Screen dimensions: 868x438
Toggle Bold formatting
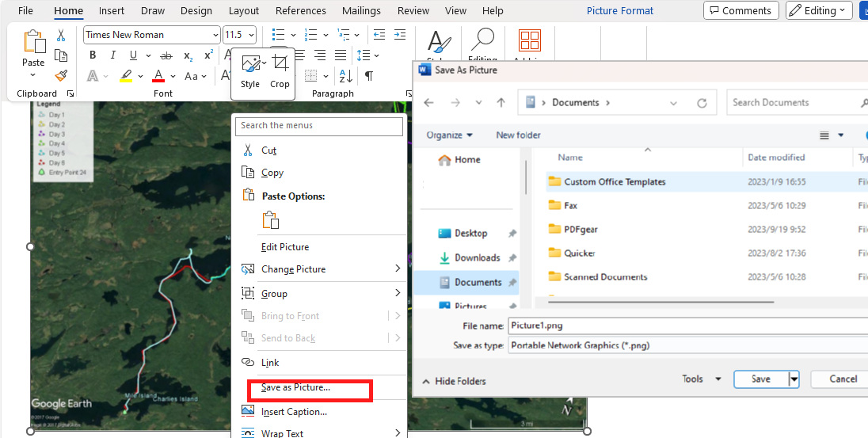93,55
